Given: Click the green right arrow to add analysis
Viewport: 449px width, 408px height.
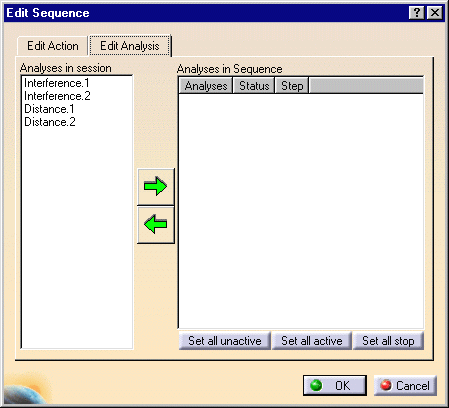Looking at the screenshot, I should 156,186.
